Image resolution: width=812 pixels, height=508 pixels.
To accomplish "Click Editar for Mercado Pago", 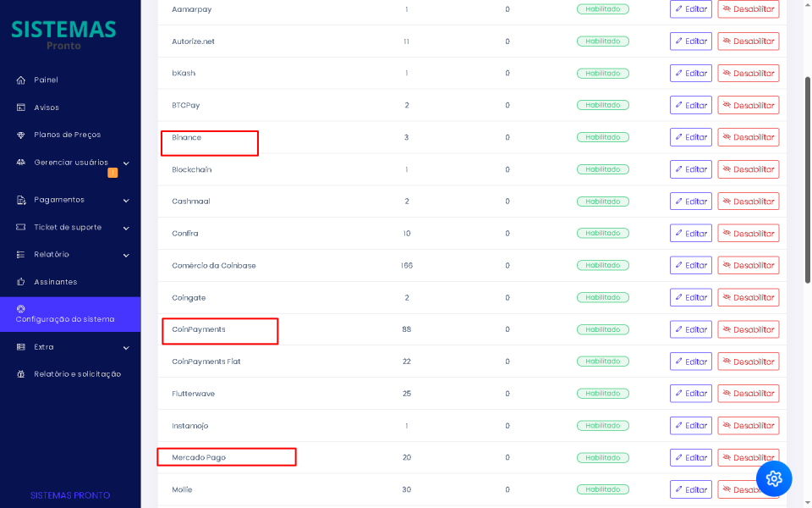I will click(690, 457).
